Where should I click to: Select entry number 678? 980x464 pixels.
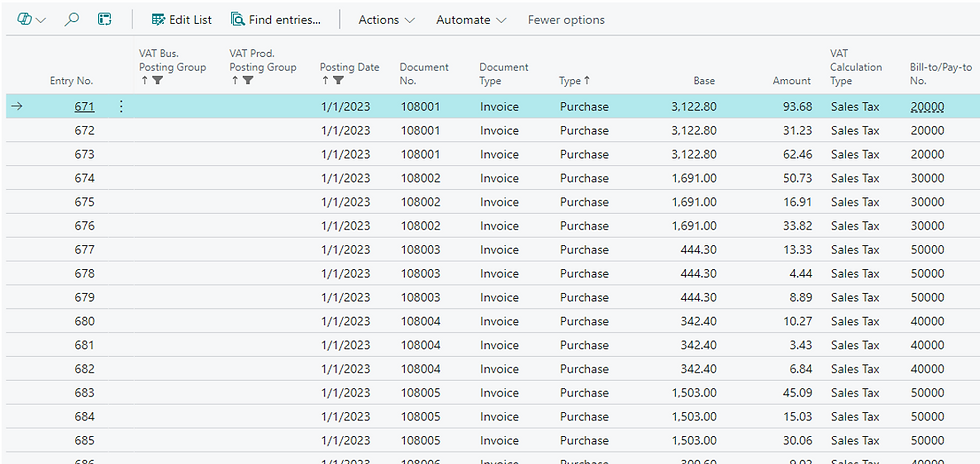84,273
